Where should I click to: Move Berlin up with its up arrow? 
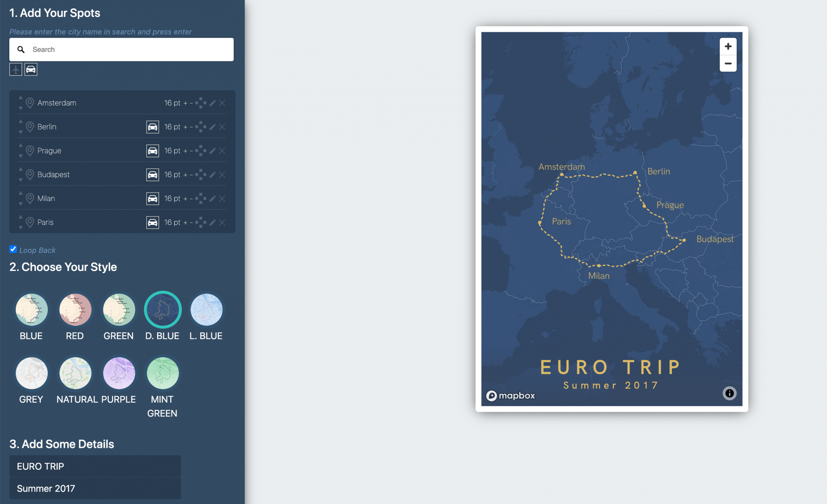(x=21, y=122)
